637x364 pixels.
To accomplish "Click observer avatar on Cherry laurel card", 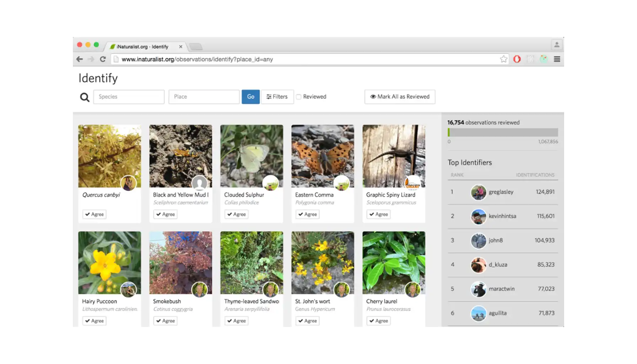I will pos(413,290).
